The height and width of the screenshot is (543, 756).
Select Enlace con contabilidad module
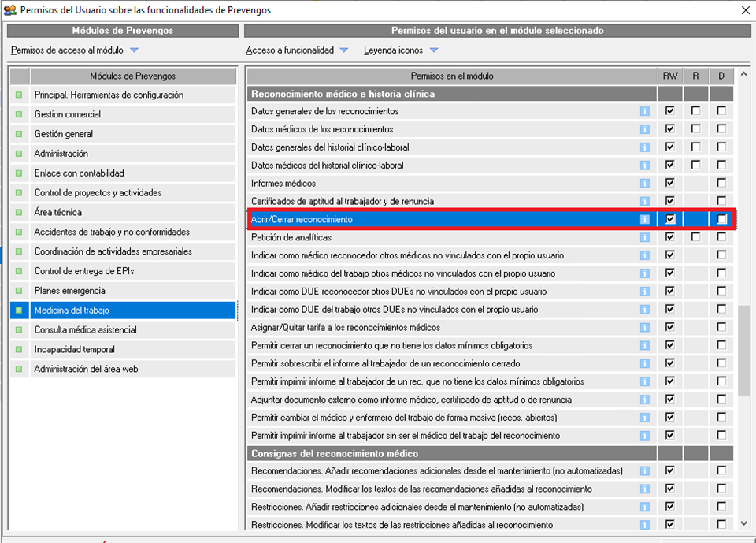click(79, 173)
